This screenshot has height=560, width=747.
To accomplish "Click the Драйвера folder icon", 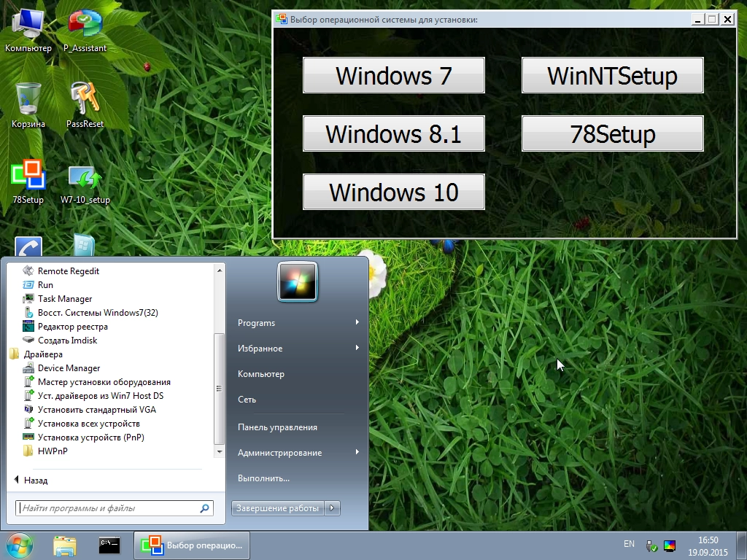I will click(x=15, y=354).
